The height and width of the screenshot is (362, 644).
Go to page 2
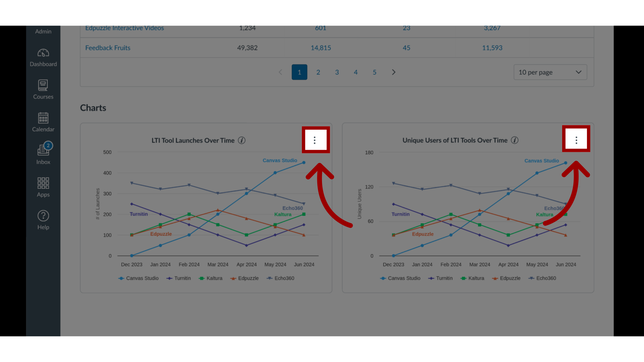pyautogui.click(x=318, y=72)
